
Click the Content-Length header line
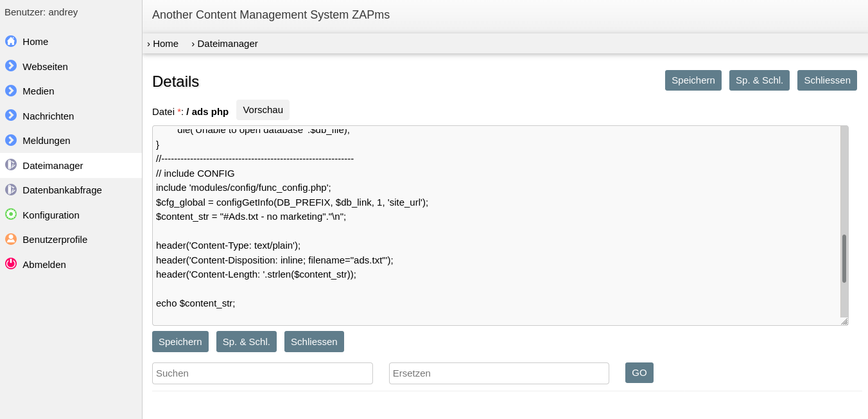pos(256,274)
